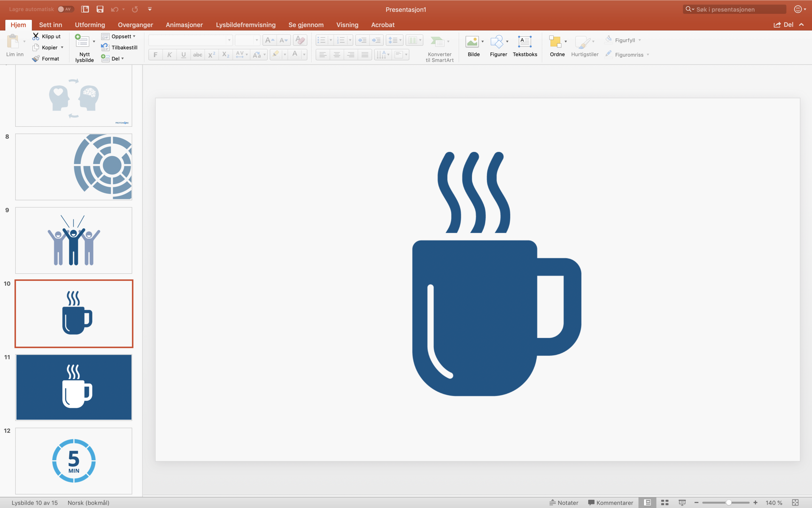Click the save floppy disk icon
This screenshot has width=812, height=508.
tap(100, 9)
